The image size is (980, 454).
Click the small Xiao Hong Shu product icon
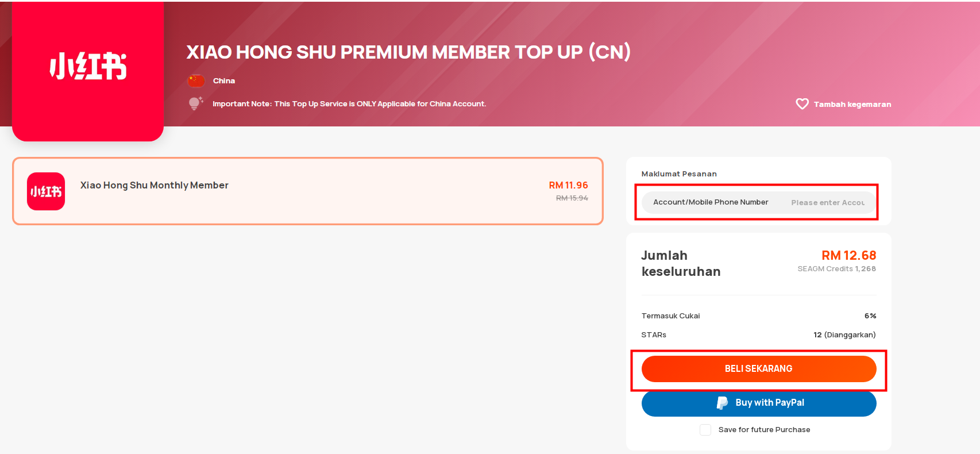[x=46, y=191]
